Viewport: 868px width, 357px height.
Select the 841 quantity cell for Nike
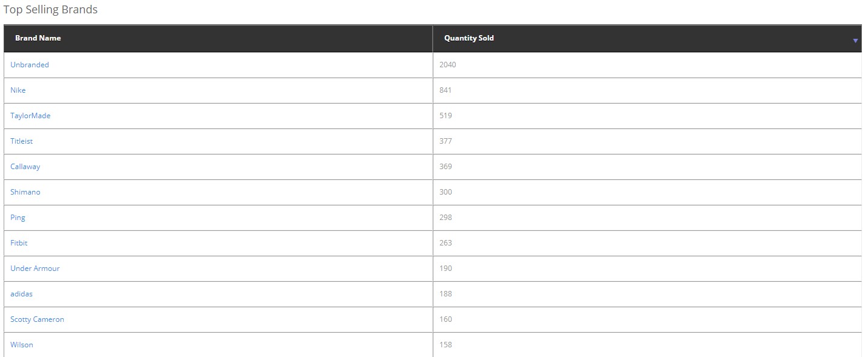pyautogui.click(x=446, y=90)
